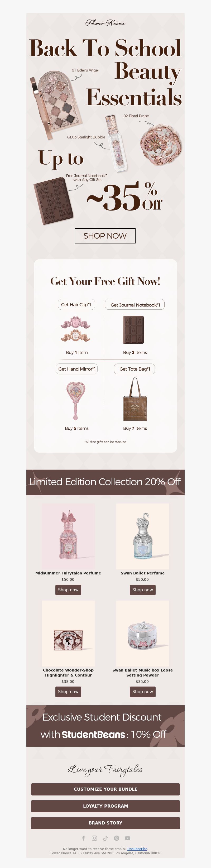Viewport: 211px width, 868px height.
Task: Click the Unsubscribe link
Action: pos(137,849)
